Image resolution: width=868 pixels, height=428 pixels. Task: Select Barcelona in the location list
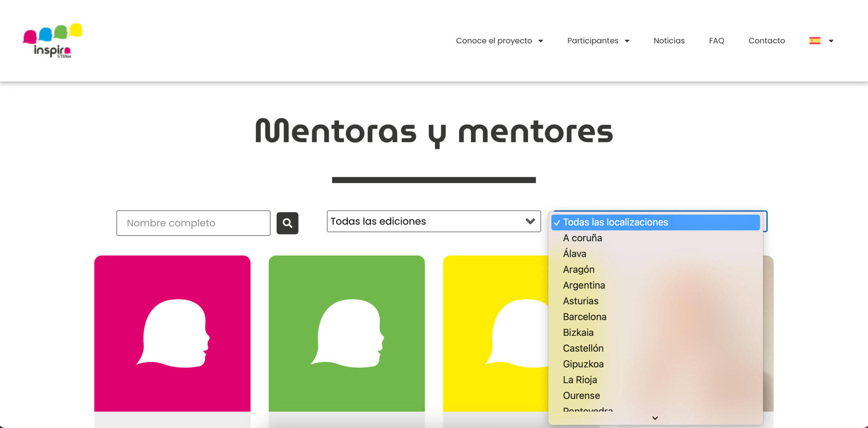click(584, 317)
